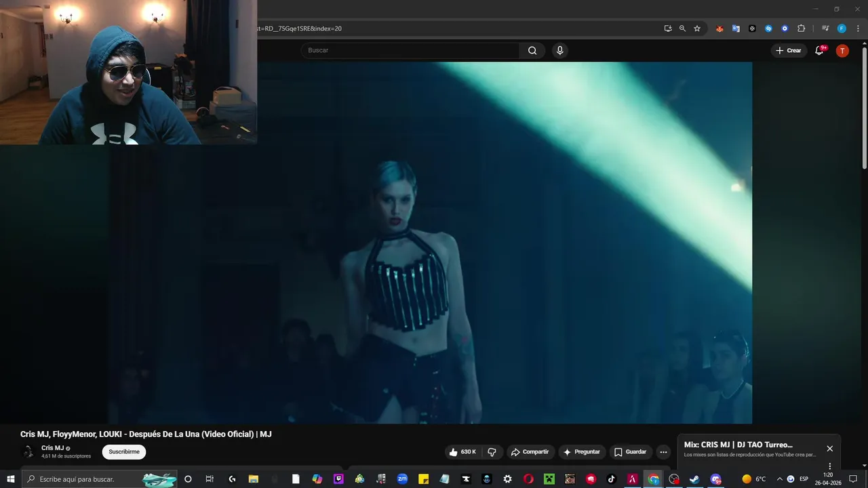Screen dimensions: 868x488
Task: Dislike the video with thumbs down
Action: [x=492, y=452]
